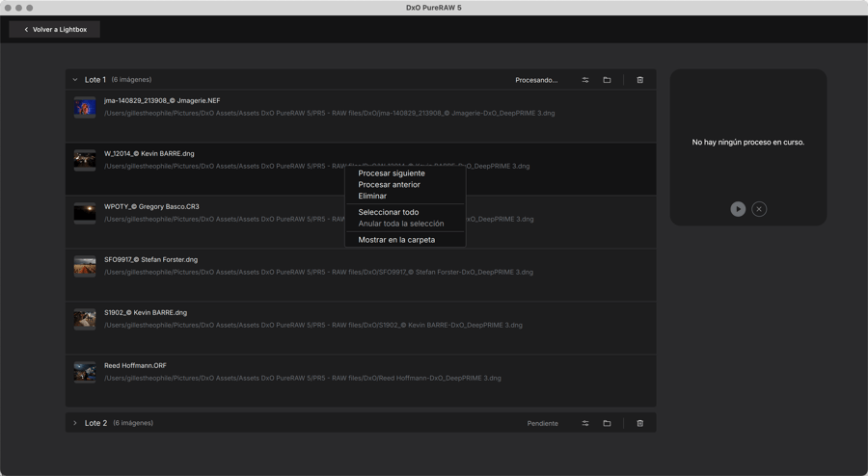The height and width of the screenshot is (476, 868).
Task: Select 'Eliminar' in the context menu
Action: [x=372, y=196]
